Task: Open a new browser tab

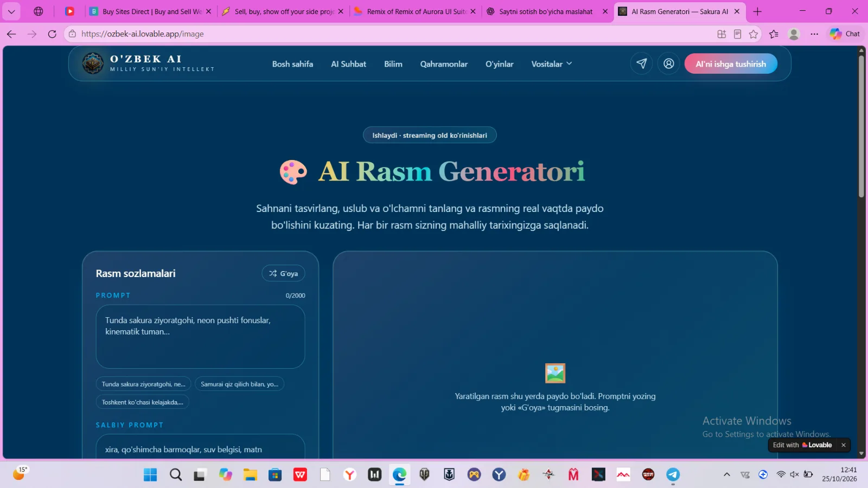Action: click(757, 11)
